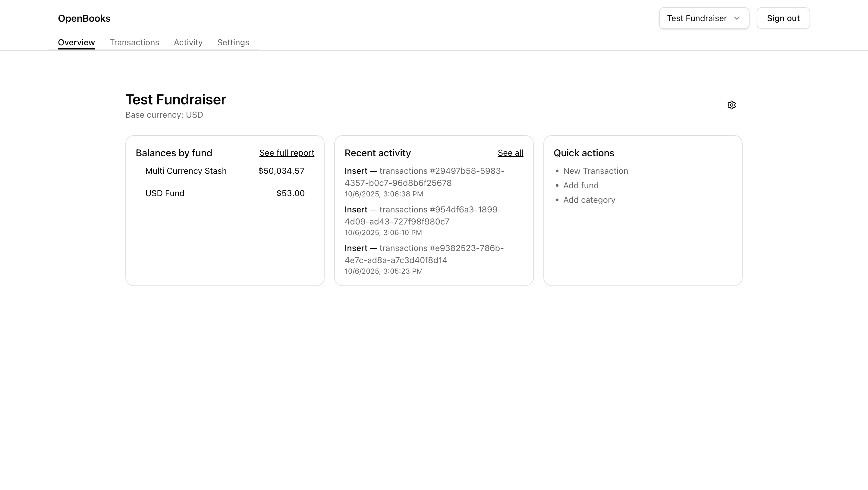Viewport: 868px width, 490px height.
Task: Choose the Add fund quick action
Action: (x=580, y=186)
